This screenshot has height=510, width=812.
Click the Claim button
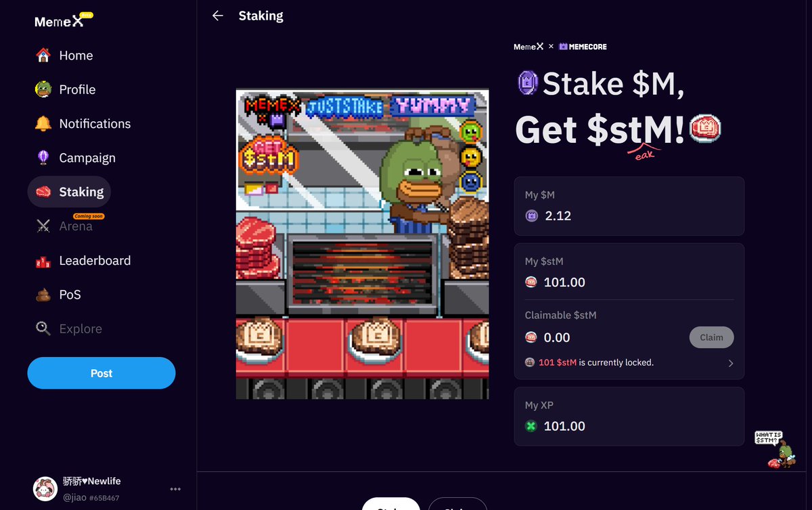[711, 337]
